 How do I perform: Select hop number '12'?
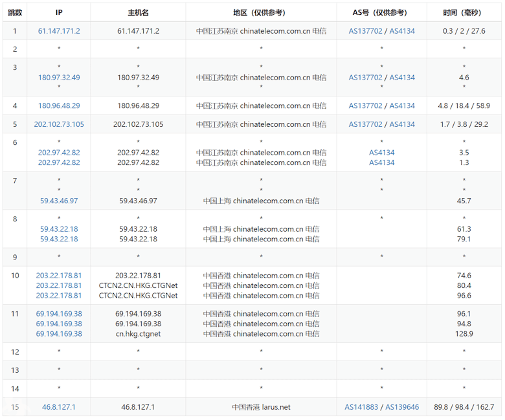tap(15, 352)
